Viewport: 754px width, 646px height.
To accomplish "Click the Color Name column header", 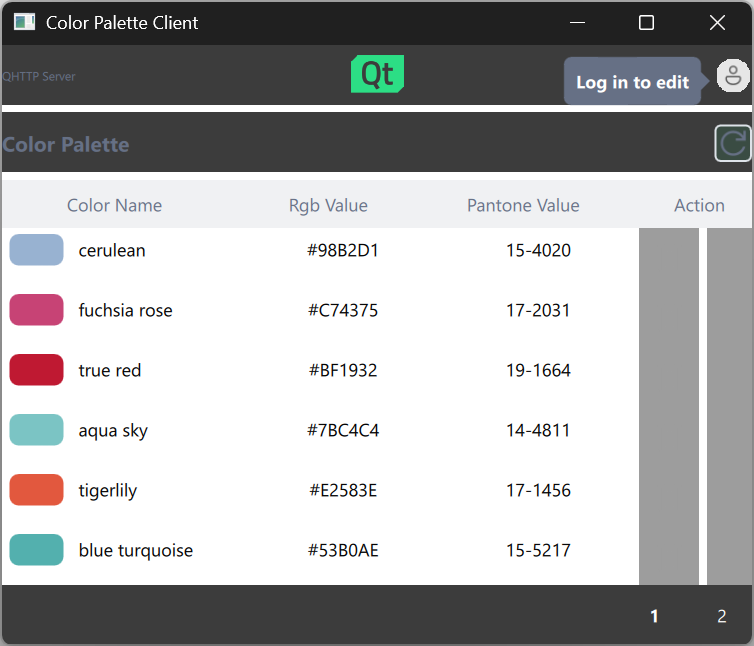I will pos(114,205).
